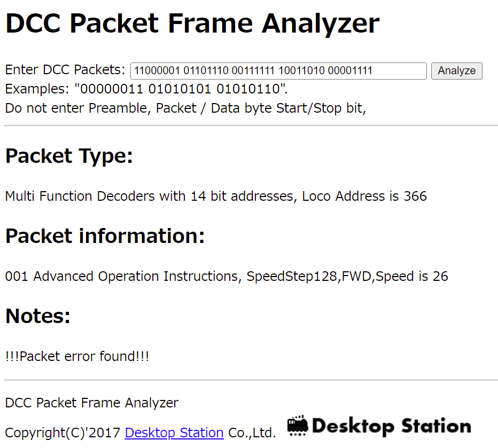The width and height of the screenshot is (498, 448).
Task: Click the SpeedStep128 FWD speed result text
Action: click(227, 276)
